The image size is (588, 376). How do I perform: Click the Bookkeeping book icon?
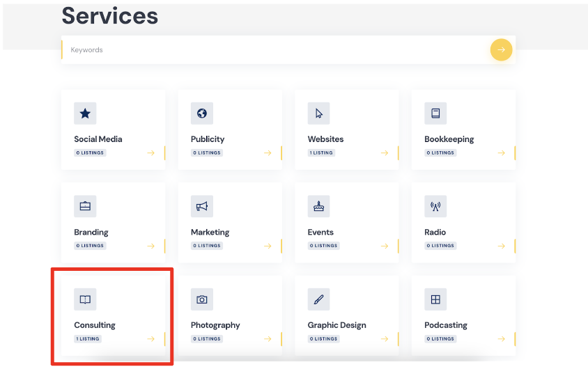click(x=435, y=113)
